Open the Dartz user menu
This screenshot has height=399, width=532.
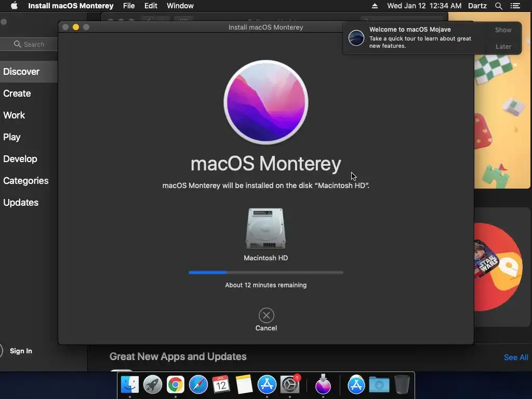[x=477, y=6]
